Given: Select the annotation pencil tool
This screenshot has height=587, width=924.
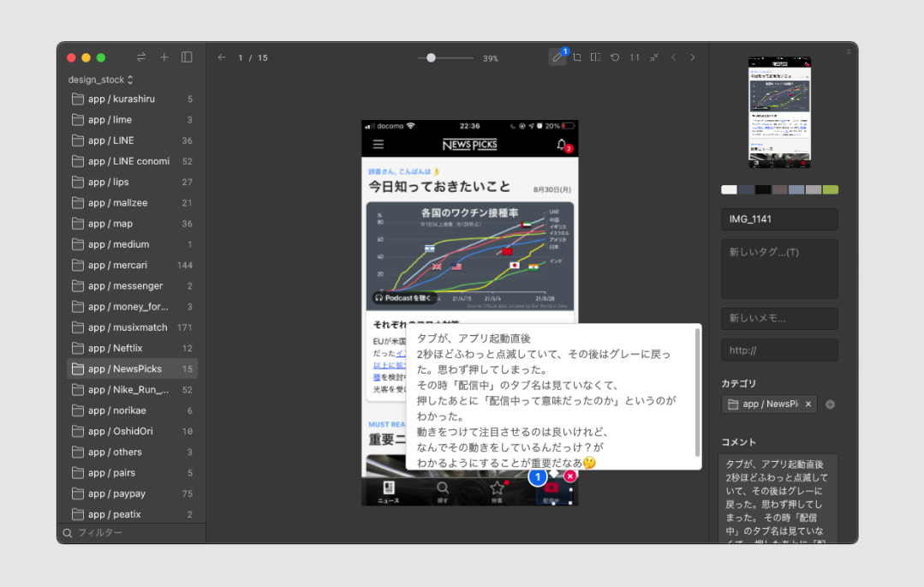Looking at the screenshot, I should 557,57.
